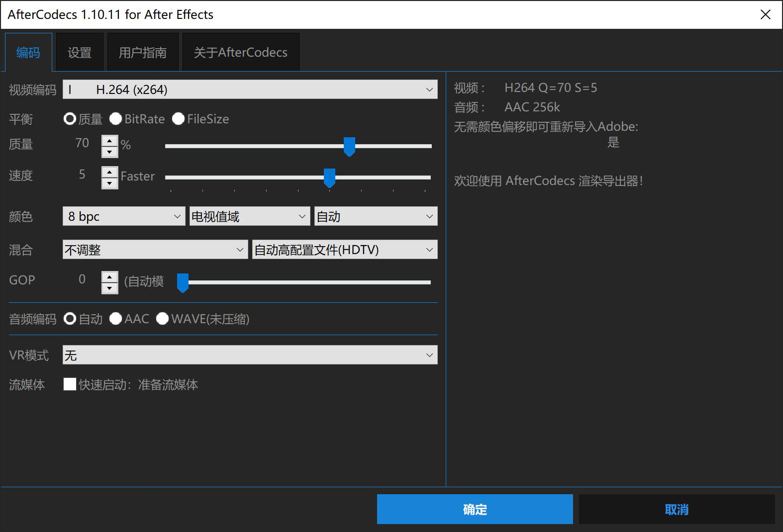Image resolution: width=783 pixels, height=532 pixels.
Task: Click speed stepper down arrow
Action: 109,183
